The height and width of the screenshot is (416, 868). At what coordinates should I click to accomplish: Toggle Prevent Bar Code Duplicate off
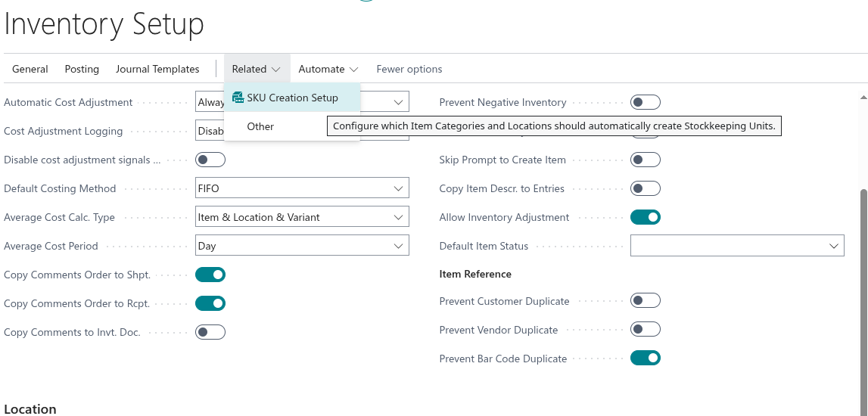[645, 358]
